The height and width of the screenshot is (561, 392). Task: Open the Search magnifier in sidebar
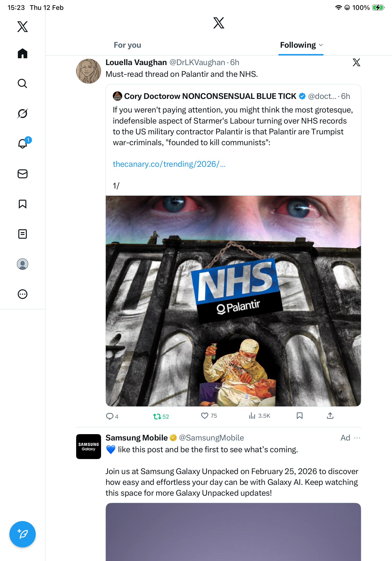(23, 84)
